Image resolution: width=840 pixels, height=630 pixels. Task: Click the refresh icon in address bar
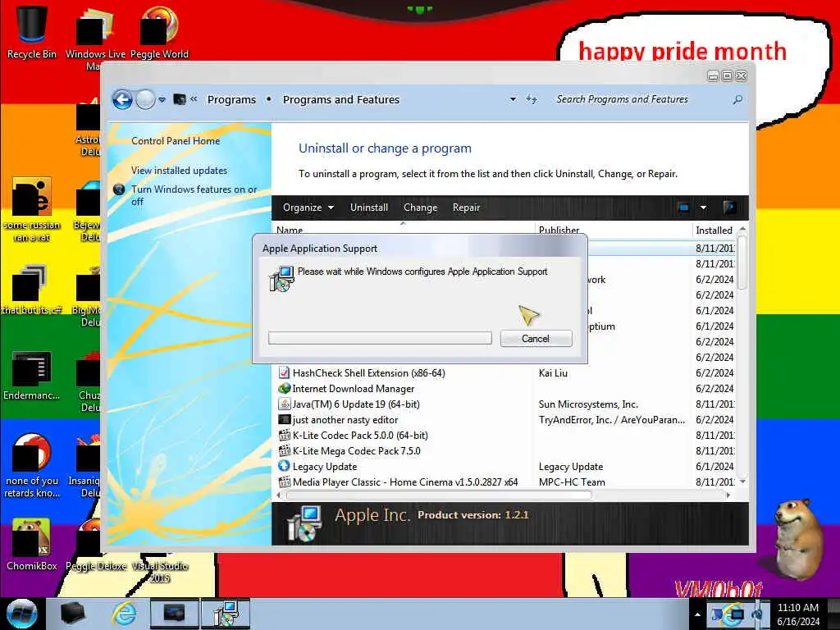[x=532, y=99]
